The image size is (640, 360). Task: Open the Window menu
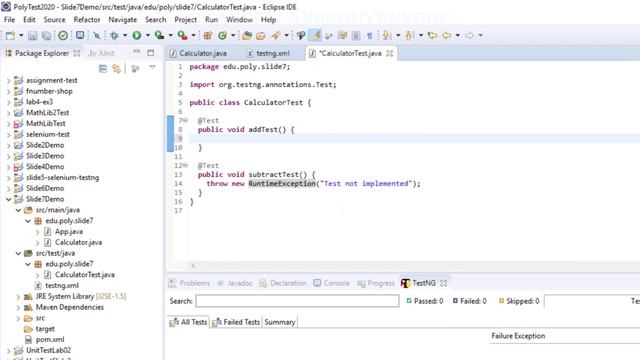coord(239,20)
